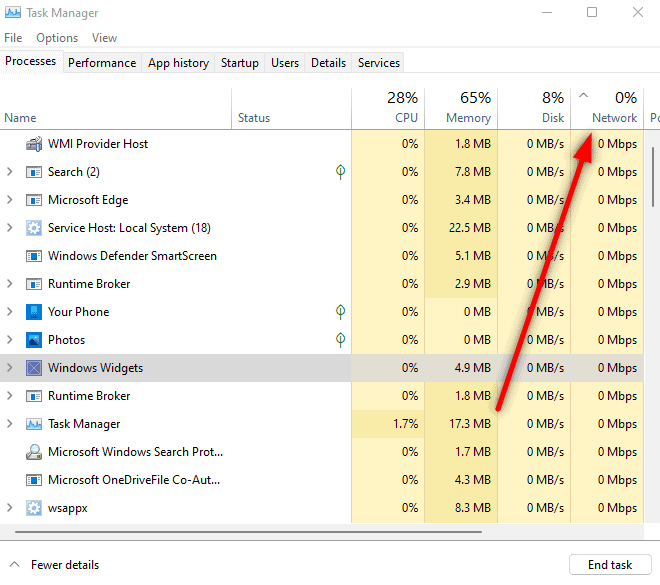Click the Windows Widgets app icon
Viewport: 660px width, 585px height.
pos(34,368)
